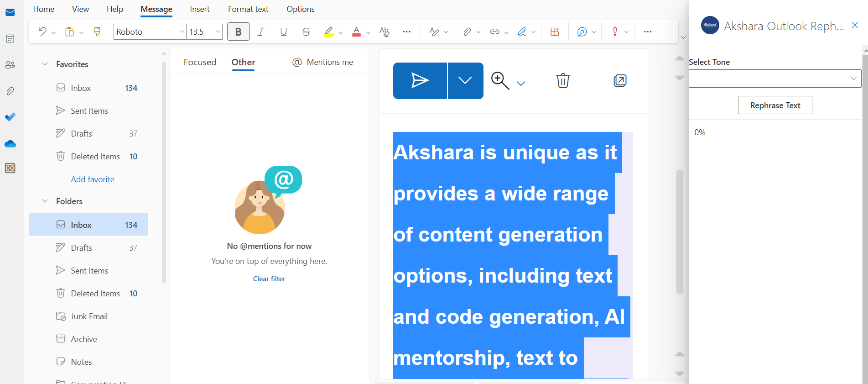This screenshot has width=868, height=384.
Task: Open the Junk Email folder
Action: (x=89, y=316)
